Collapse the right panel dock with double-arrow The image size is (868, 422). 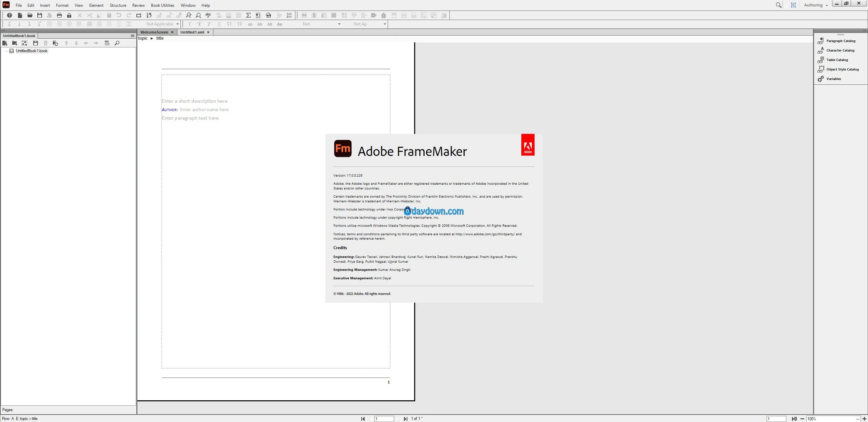tap(865, 31)
